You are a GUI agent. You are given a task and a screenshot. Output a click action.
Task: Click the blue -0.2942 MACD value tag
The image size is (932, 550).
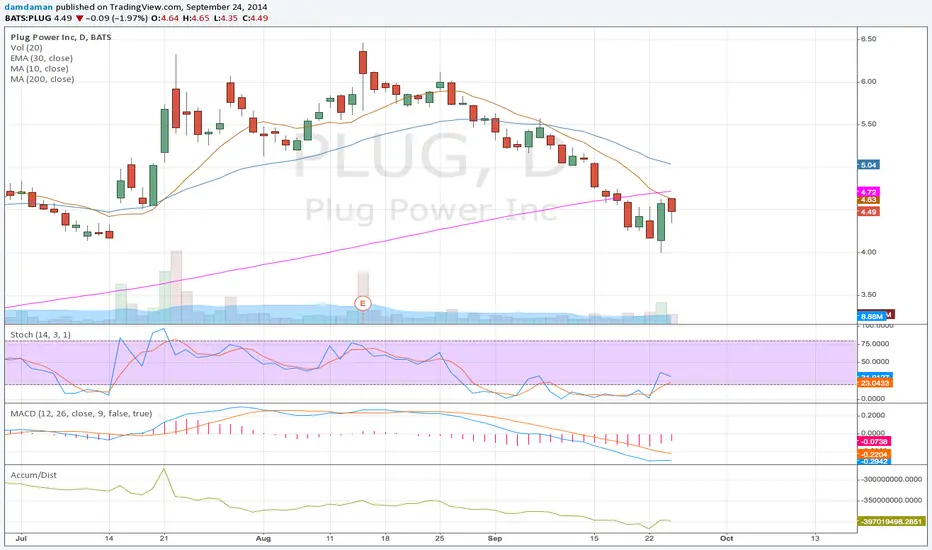click(x=874, y=461)
